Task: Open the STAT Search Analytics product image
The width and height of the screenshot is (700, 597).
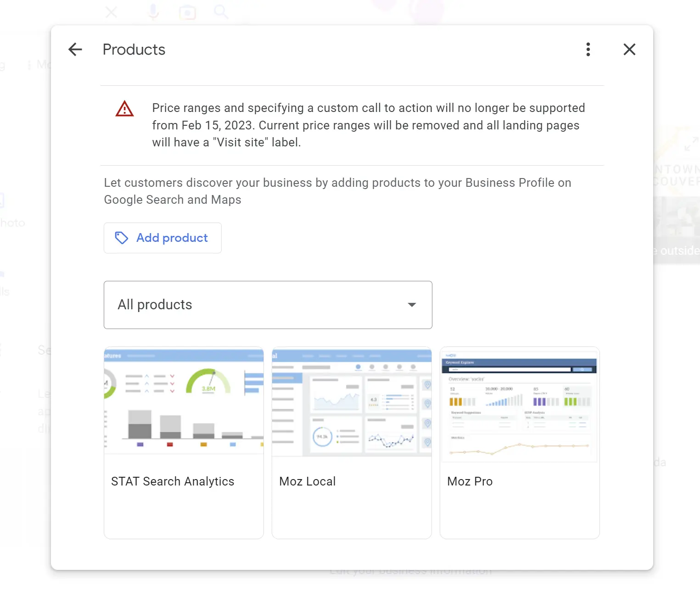Action: pyautogui.click(x=184, y=402)
